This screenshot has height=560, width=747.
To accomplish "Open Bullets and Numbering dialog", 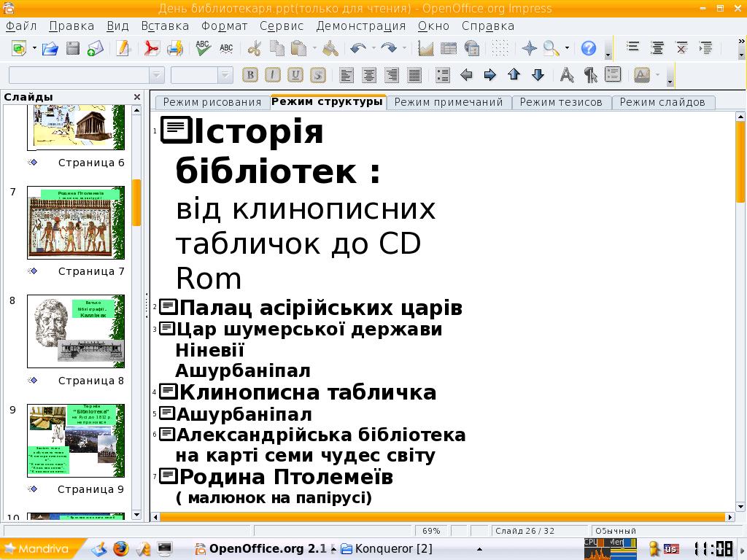I will point(613,75).
